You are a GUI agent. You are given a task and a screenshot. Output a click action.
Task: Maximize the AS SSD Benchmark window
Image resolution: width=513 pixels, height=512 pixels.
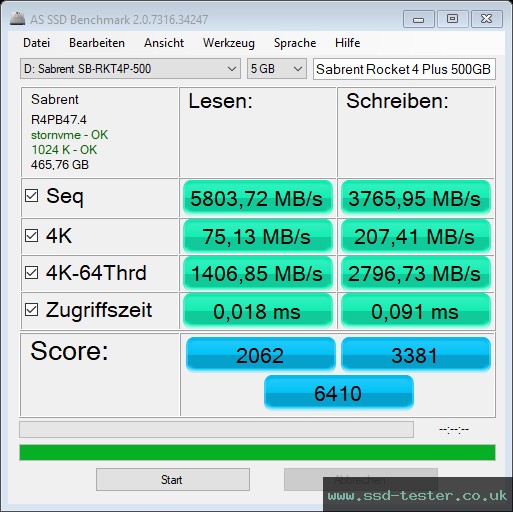coord(453,19)
